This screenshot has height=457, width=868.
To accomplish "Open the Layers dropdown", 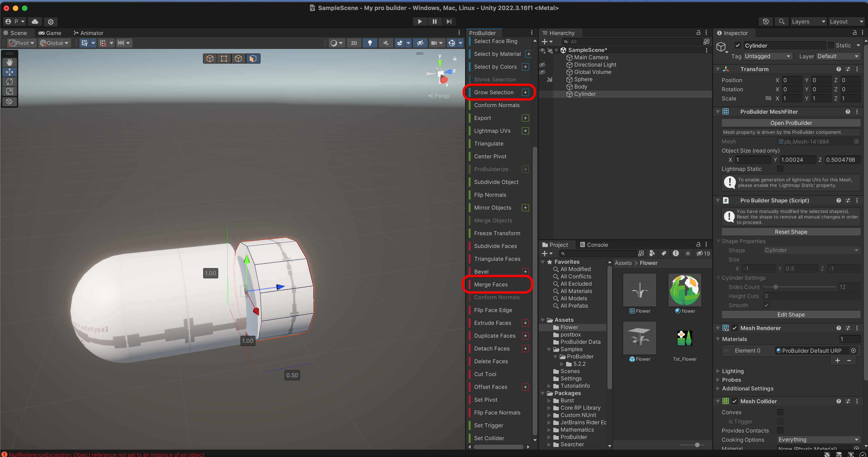I will click(808, 22).
